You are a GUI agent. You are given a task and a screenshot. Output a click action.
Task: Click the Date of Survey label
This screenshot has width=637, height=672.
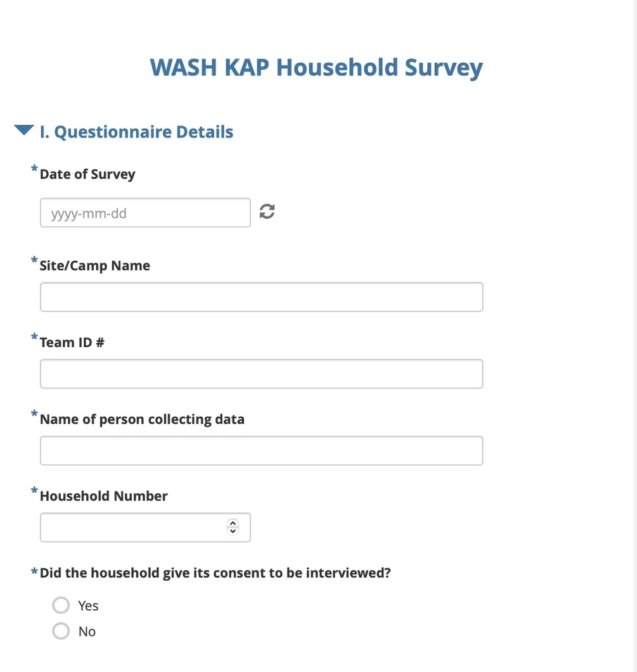(87, 174)
